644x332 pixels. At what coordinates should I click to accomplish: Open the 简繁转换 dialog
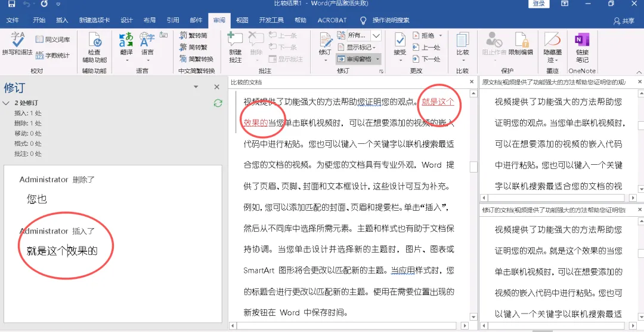pyautogui.click(x=196, y=59)
